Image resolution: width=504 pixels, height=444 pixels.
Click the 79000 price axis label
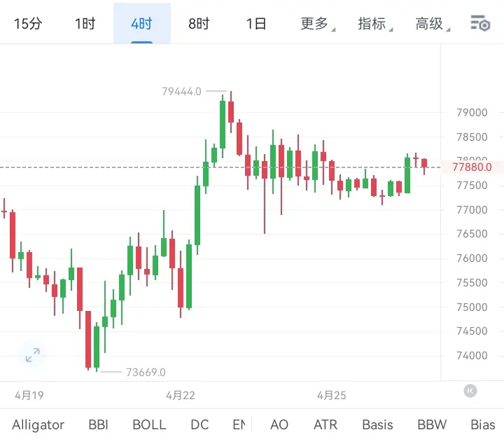[472, 113]
